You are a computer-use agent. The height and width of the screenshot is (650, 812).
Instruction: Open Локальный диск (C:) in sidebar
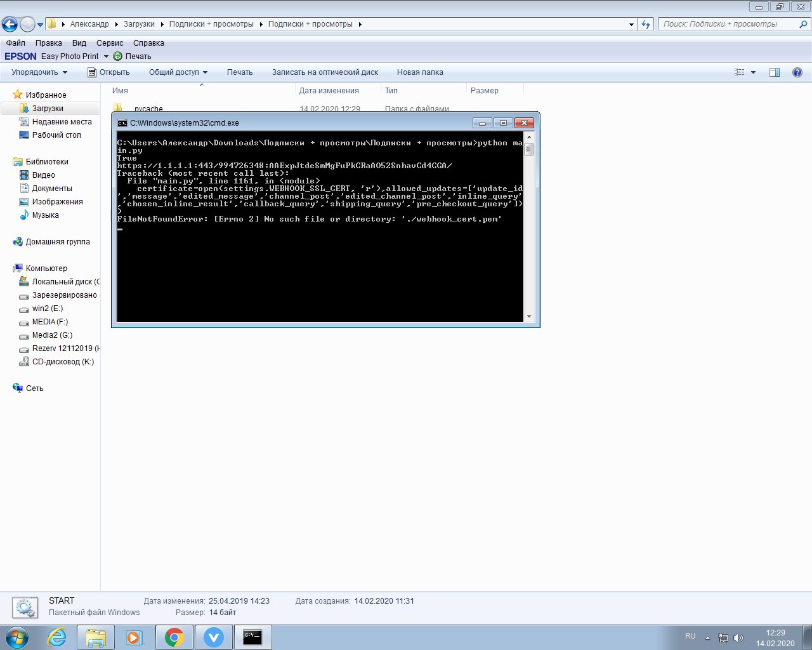(66, 282)
